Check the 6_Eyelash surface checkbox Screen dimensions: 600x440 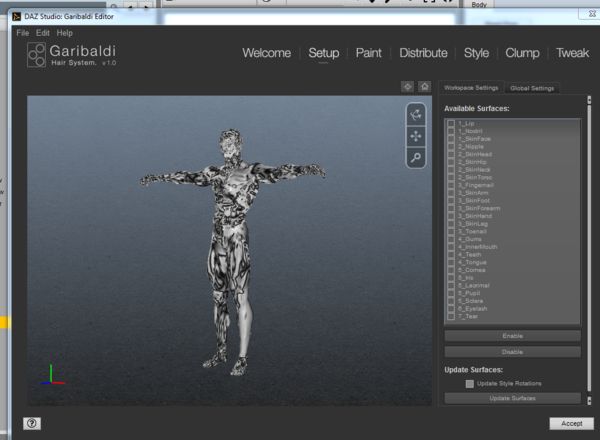click(451, 308)
